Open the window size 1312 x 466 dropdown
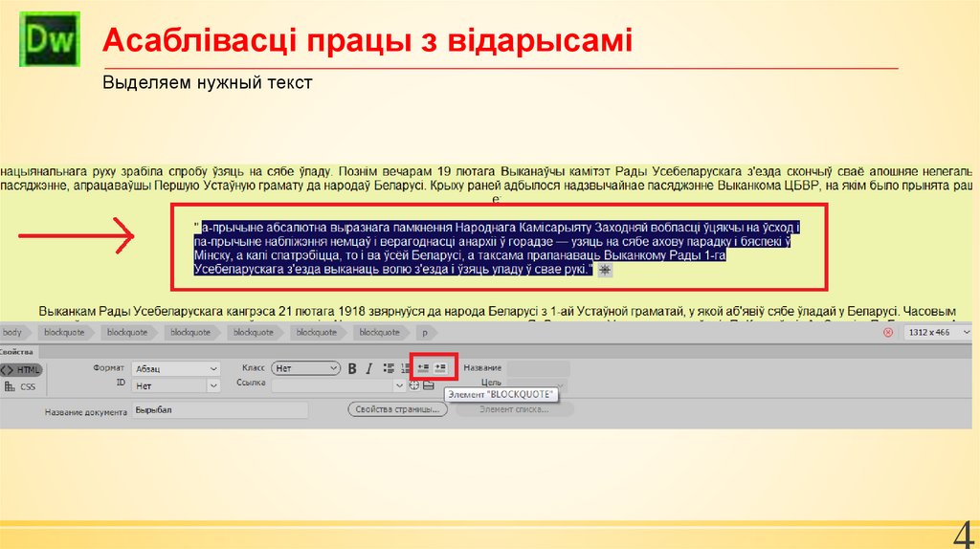 tap(939, 332)
